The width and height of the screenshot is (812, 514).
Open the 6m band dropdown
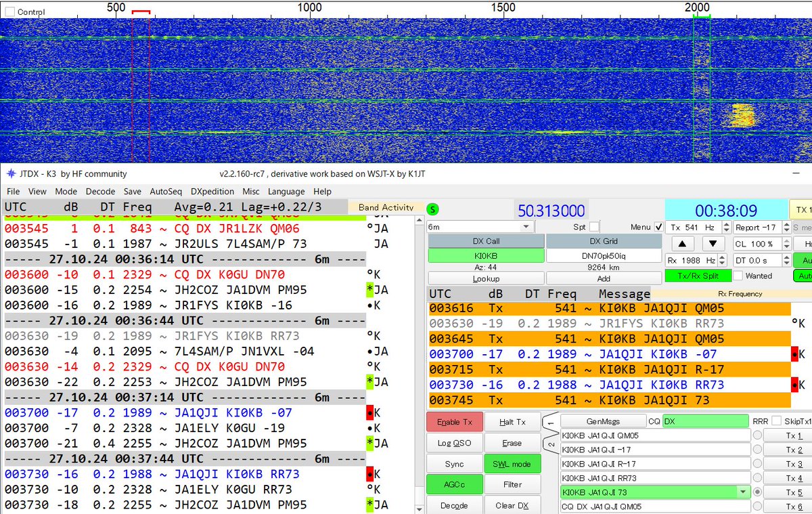[x=480, y=227]
